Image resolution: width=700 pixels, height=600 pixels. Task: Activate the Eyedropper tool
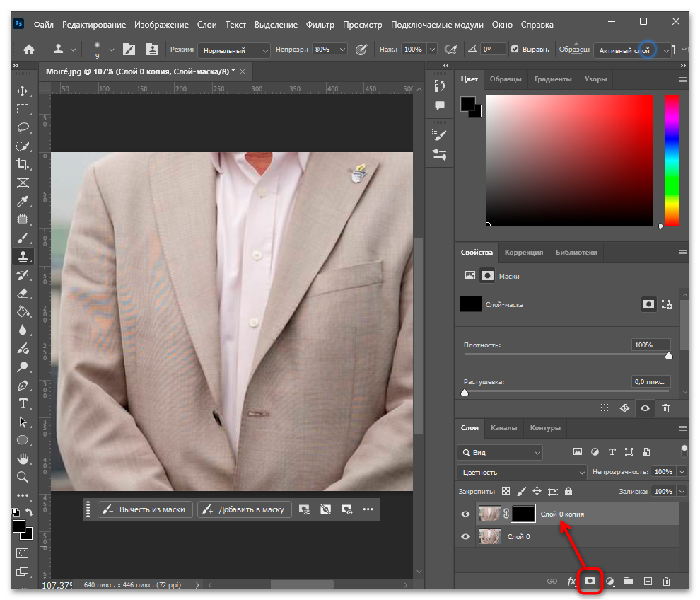(23, 201)
